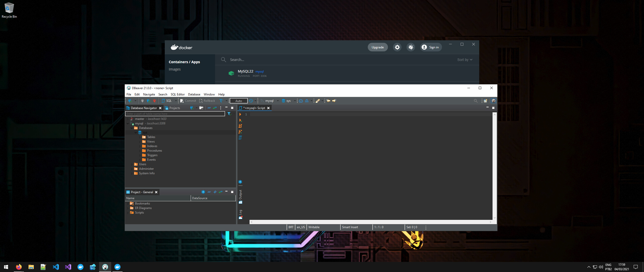Execute SQL statement with orange play arrow
Viewport: 644px width, 272px height.
click(240, 114)
